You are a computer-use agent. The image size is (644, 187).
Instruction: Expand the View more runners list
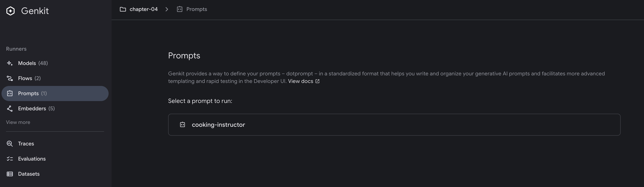click(18, 122)
